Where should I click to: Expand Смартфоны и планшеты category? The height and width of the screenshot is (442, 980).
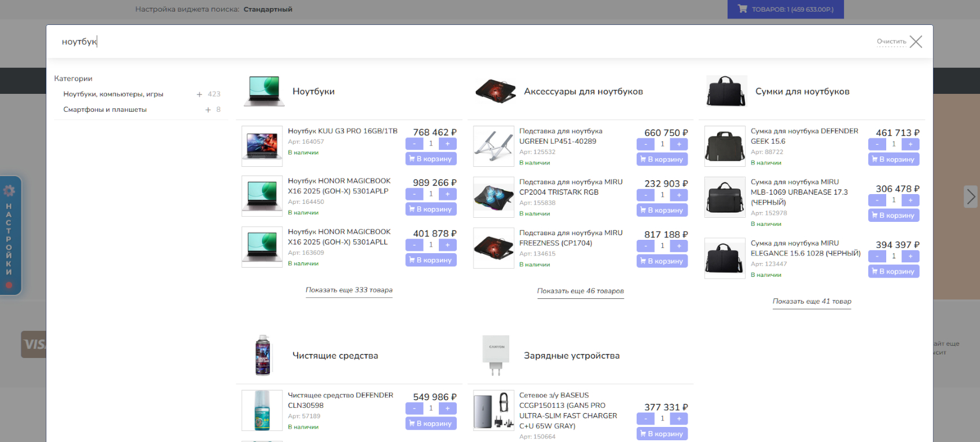pos(208,110)
